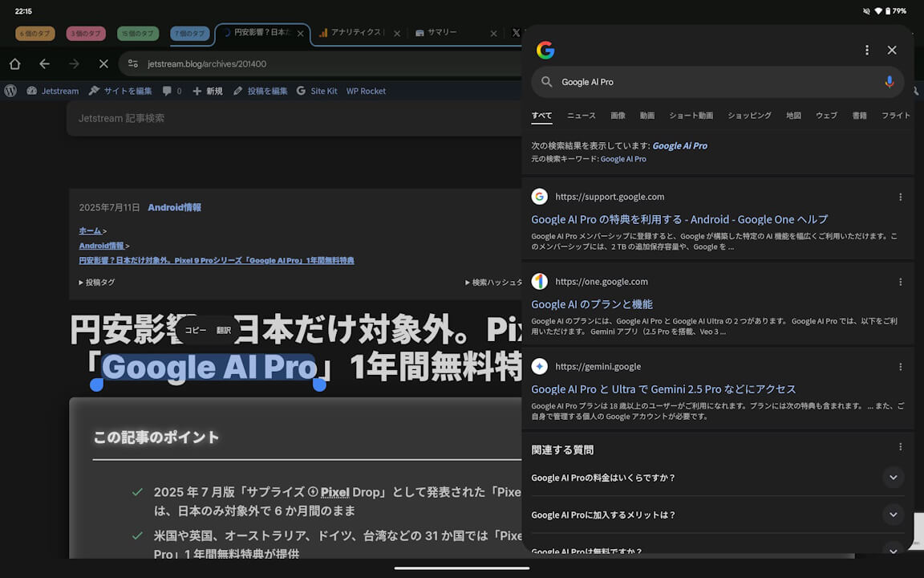The height and width of the screenshot is (578, 924).
Task: Click 新規 in the WordPress admin bar
Action: click(x=208, y=91)
